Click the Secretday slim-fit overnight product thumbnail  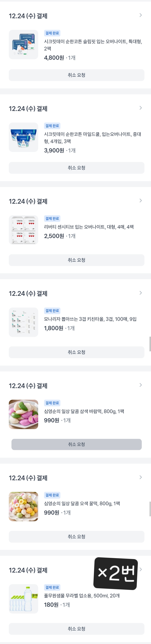click(23, 44)
